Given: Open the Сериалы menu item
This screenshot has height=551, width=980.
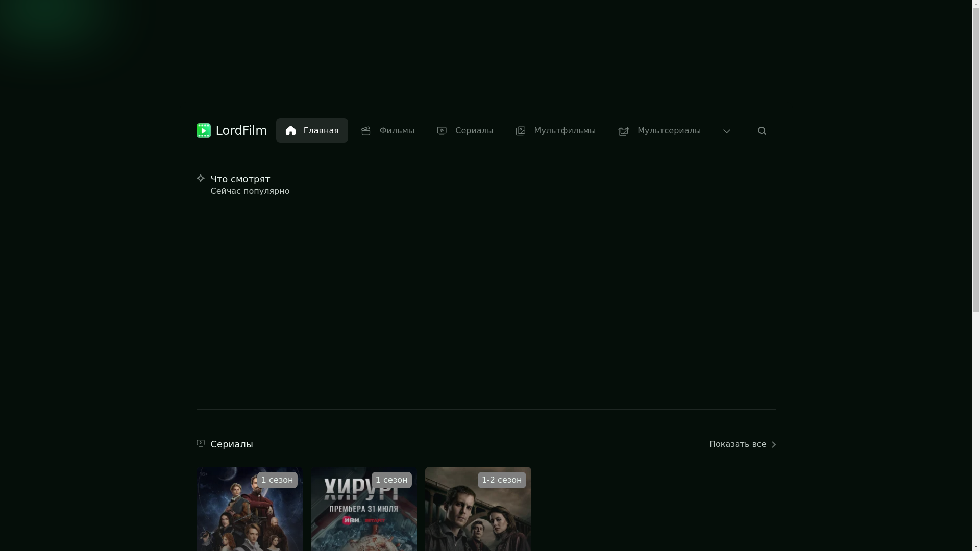Looking at the screenshot, I should coord(464,131).
